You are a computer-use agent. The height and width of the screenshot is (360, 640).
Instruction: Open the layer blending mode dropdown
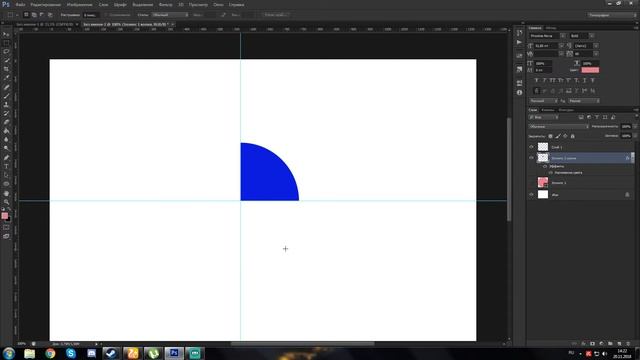click(x=559, y=127)
